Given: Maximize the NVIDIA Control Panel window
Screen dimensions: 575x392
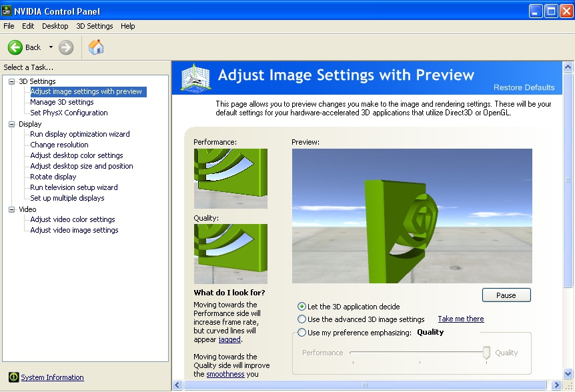Looking at the screenshot, I should coord(551,11).
